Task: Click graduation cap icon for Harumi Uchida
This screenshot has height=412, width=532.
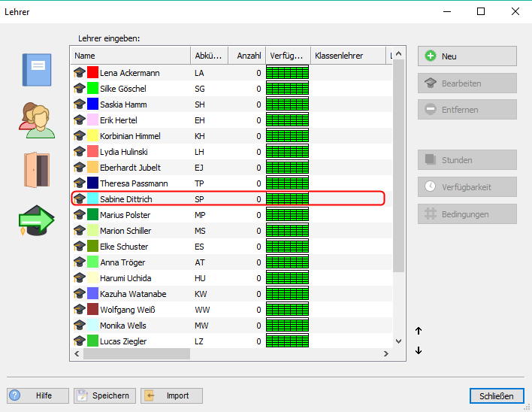Action: click(80, 277)
